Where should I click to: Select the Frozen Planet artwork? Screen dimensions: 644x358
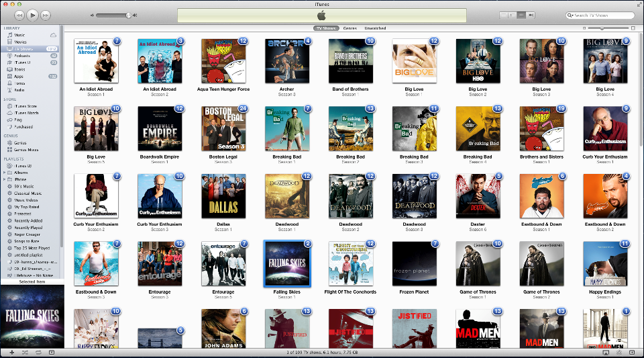point(415,263)
